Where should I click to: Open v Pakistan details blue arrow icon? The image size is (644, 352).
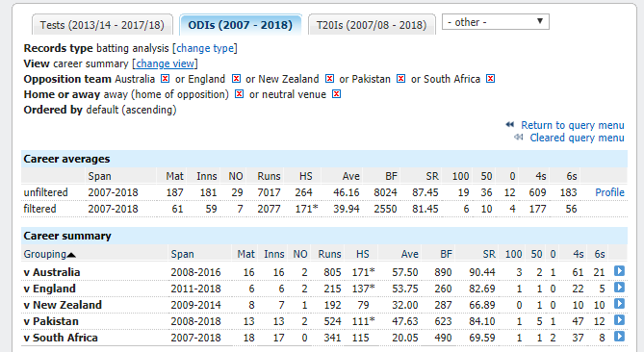619,320
